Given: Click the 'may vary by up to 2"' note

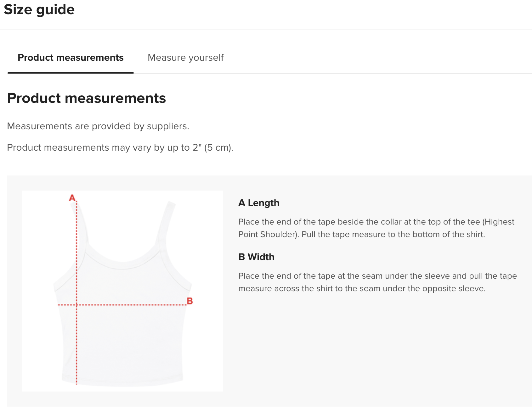Looking at the screenshot, I should click(120, 147).
